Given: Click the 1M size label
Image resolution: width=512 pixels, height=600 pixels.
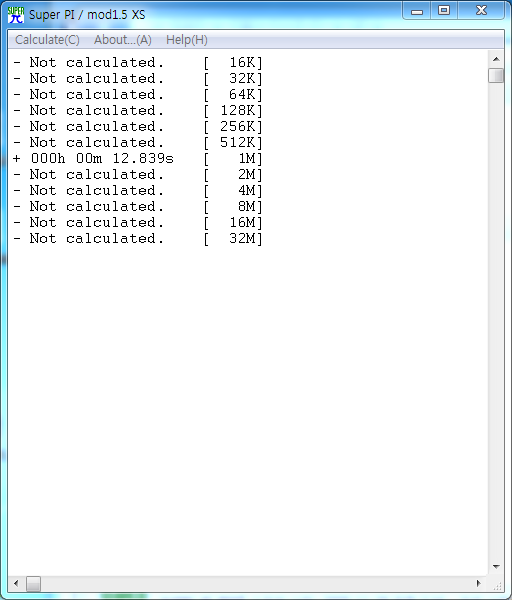Looking at the screenshot, I should click(x=233, y=158).
